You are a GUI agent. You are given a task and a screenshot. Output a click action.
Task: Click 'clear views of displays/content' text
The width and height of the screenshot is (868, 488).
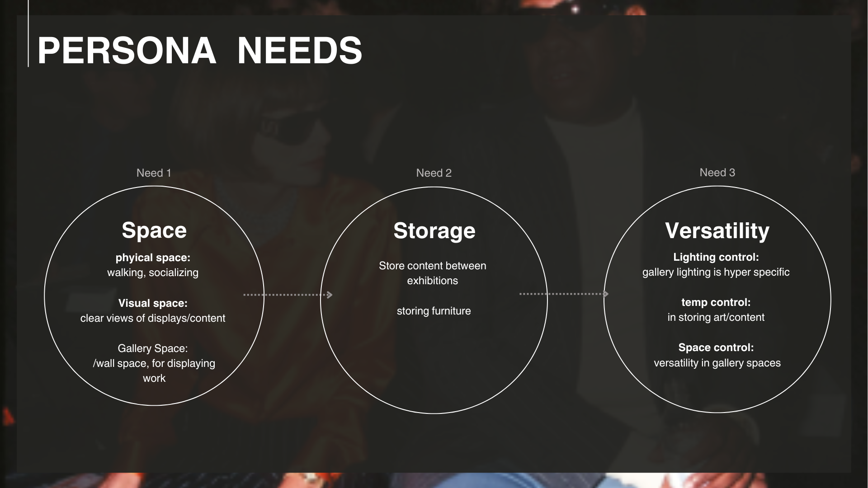click(153, 318)
